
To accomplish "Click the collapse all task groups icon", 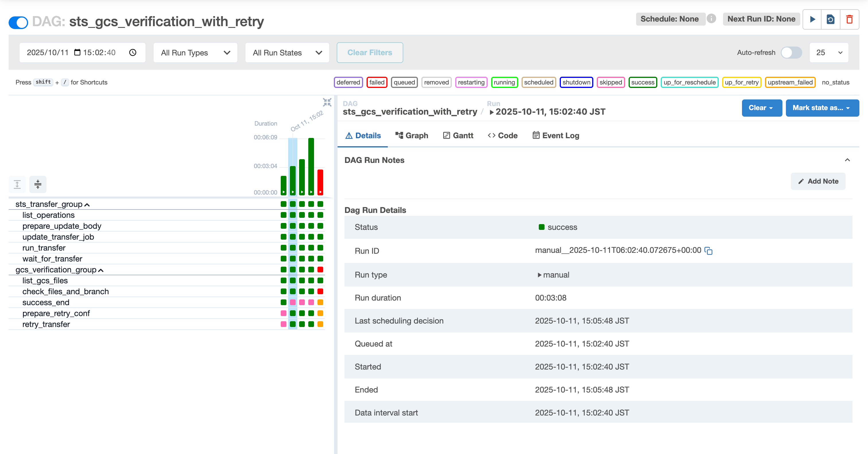I will click(x=38, y=184).
